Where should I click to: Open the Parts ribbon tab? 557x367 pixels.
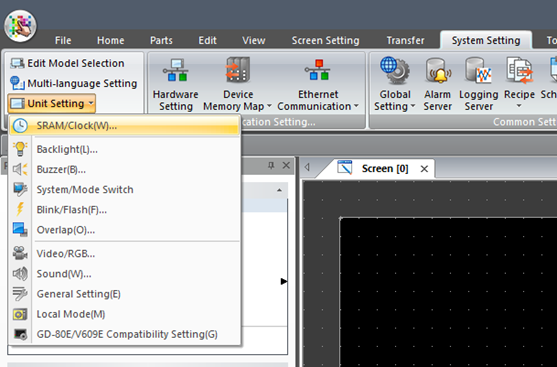161,41
